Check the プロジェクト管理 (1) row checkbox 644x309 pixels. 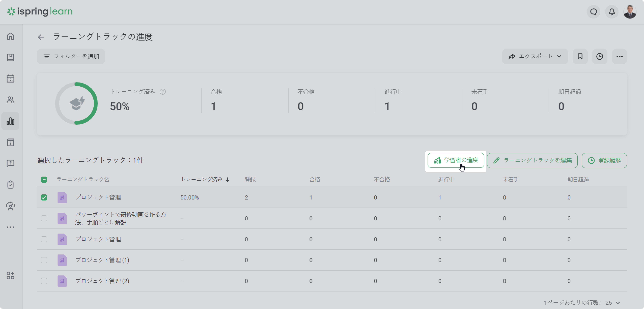[x=44, y=260]
